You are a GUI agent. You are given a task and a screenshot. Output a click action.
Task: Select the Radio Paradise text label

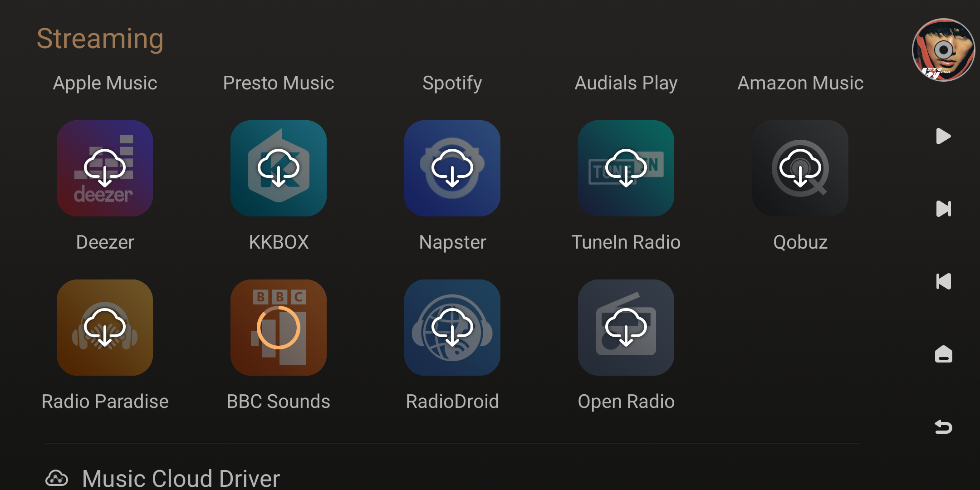click(105, 402)
